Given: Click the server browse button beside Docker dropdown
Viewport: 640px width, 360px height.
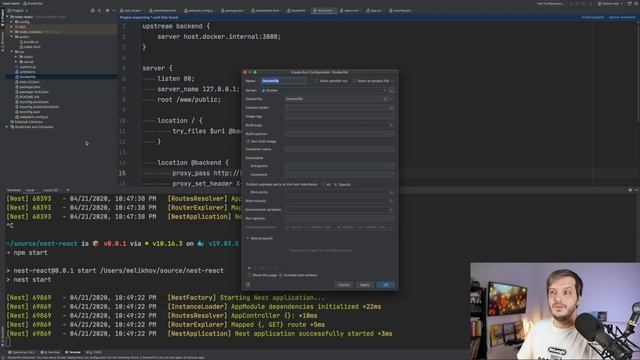Looking at the screenshot, I should click(x=392, y=90).
